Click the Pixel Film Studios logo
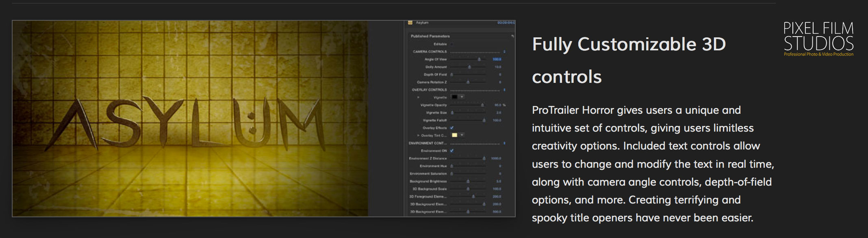The image size is (868, 238). pos(818,39)
